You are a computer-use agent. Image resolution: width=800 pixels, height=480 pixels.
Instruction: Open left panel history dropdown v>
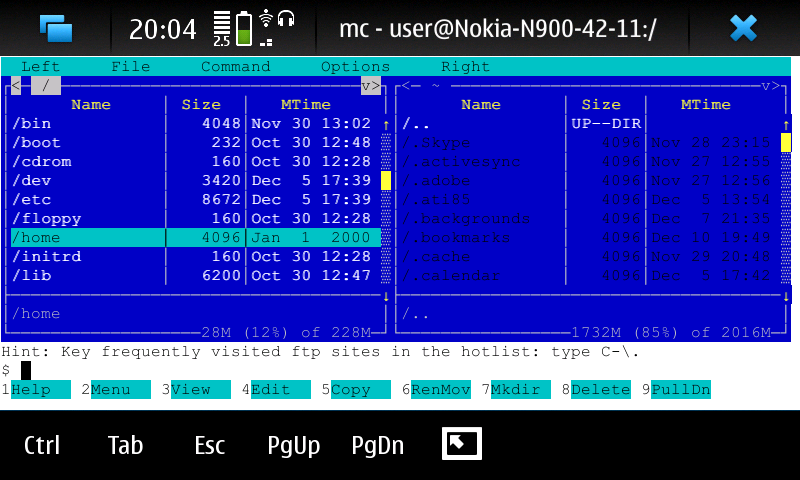pyautogui.click(x=371, y=86)
